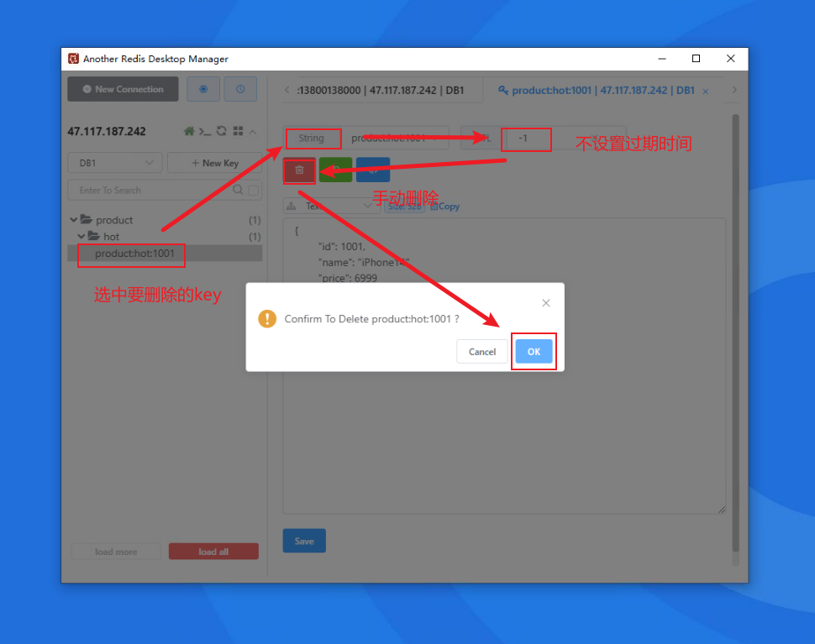This screenshot has height=644, width=815.
Task: Confirm deletion with the OK button
Action: point(534,352)
